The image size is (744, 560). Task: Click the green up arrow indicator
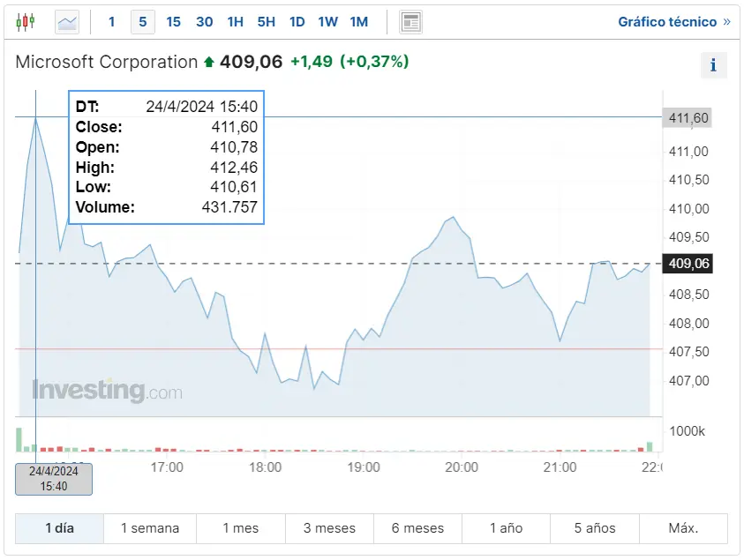point(208,62)
